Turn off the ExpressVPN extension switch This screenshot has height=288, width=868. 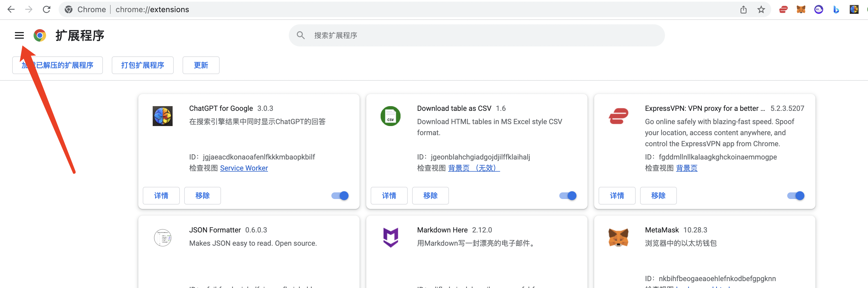coord(796,196)
